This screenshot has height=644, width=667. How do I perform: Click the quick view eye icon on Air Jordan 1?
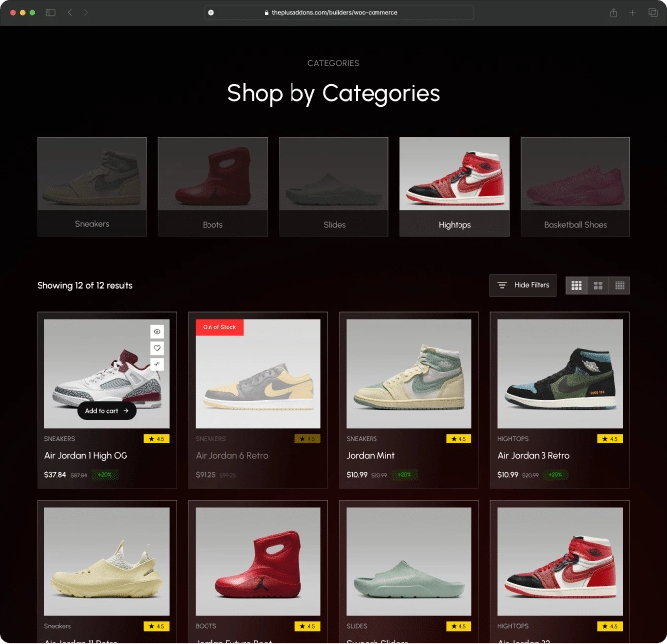[x=157, y=332]
